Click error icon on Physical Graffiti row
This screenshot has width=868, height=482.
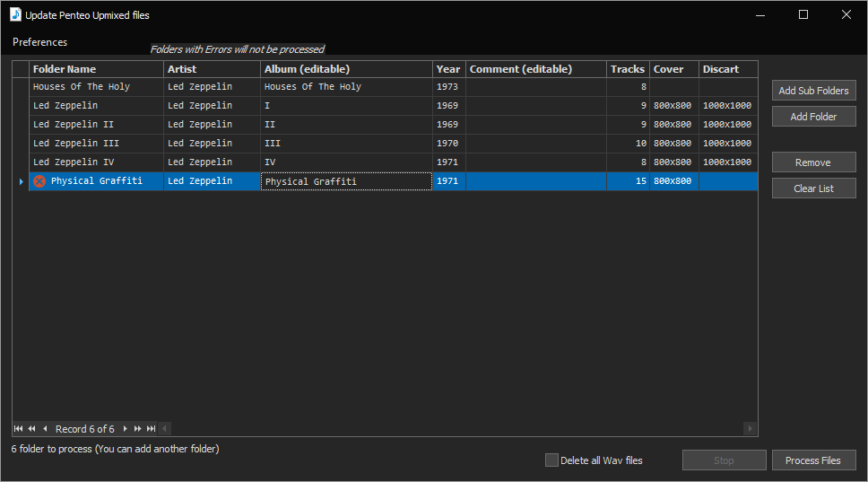pyautogui.click(x=39, y=181)
